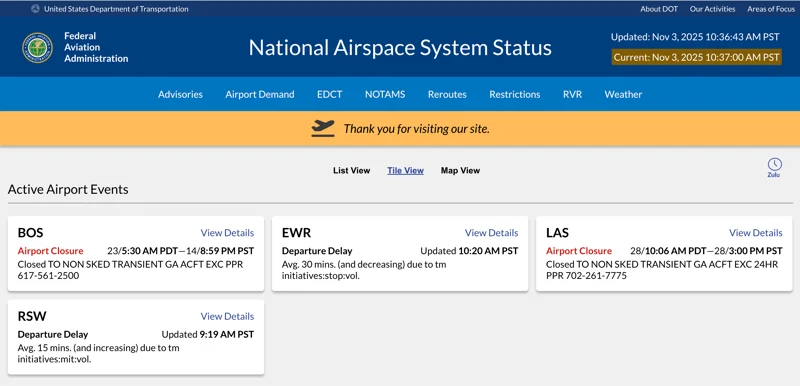Go to the Weather section
This screenshot has width=800, height=386.
click(x=623, y=94)
